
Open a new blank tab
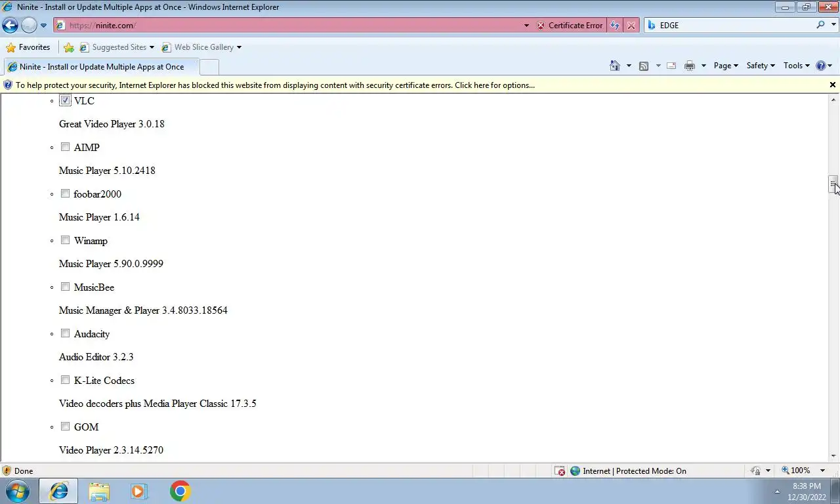tap(209, 67)
